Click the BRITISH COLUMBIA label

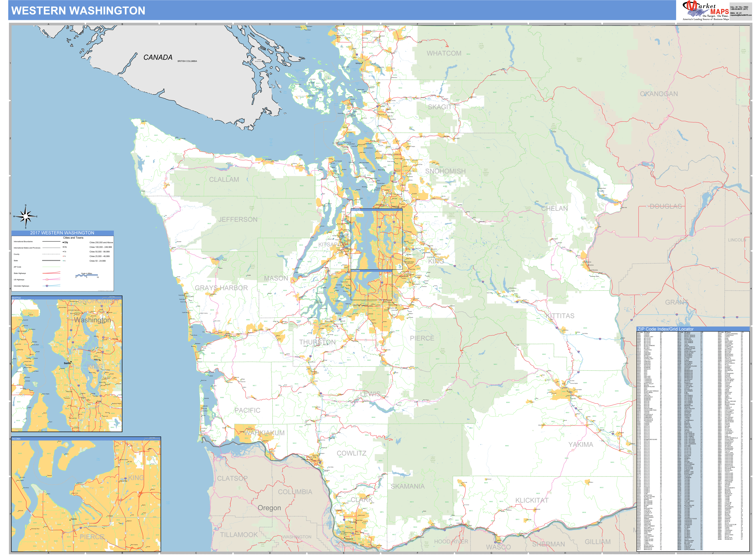pos(187,61)
